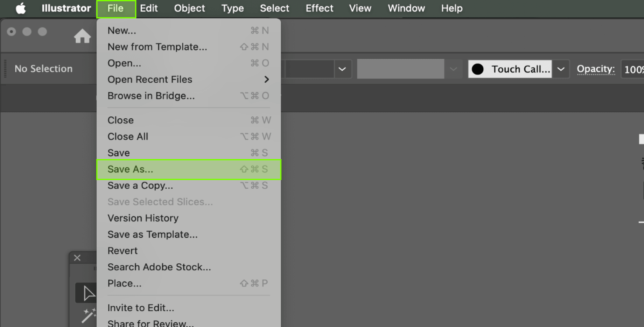Open the Help menu
The width and height of the screenshot is (644, 327).
[452, 8]
